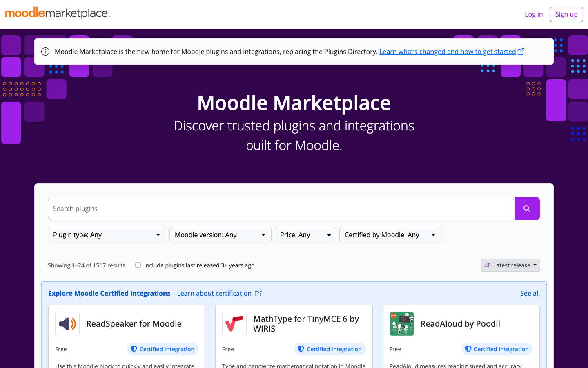Viewport: 588px width, 368px height.
Task: Open the Latest release sort dropdown
Action: [x=510, y=265]
